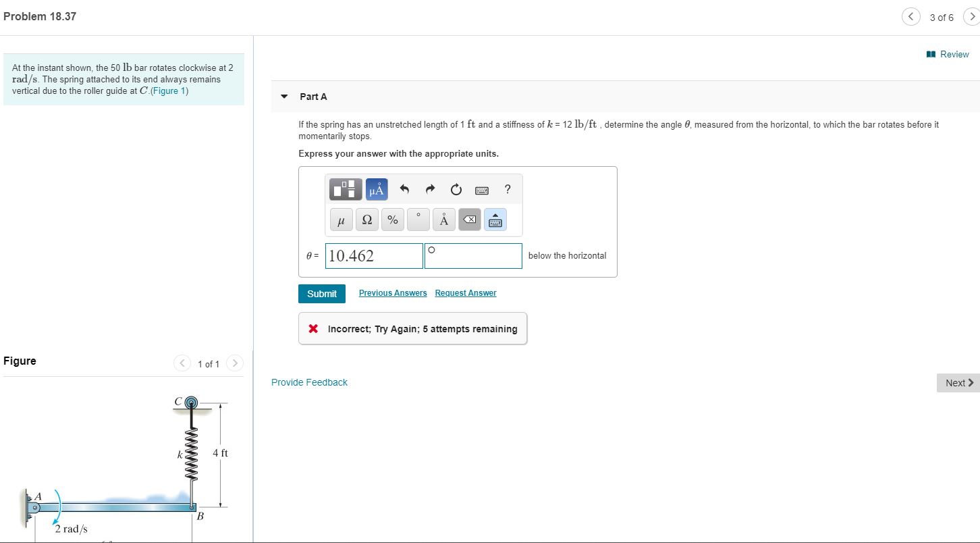This screenshot has width=980, height=543.
Task: Reset the answer field
Action: point(456,190)
